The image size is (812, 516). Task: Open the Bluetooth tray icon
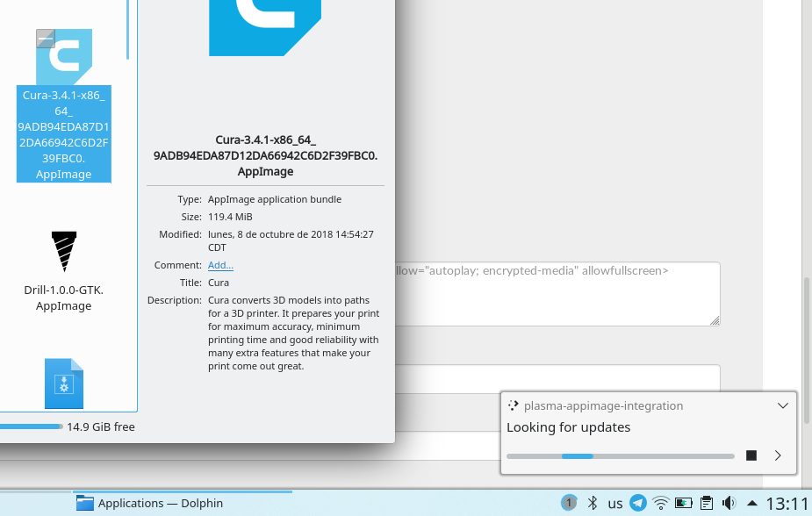593,503
